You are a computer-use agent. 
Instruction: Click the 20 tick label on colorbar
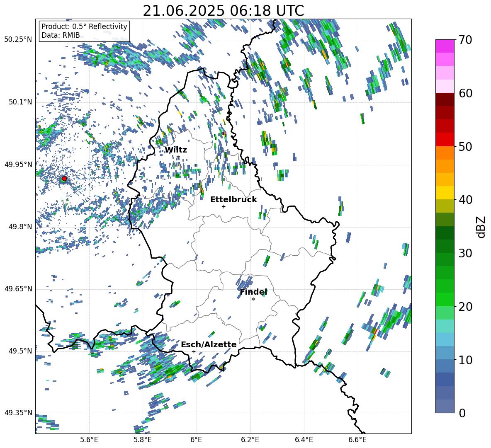[465, 307]
